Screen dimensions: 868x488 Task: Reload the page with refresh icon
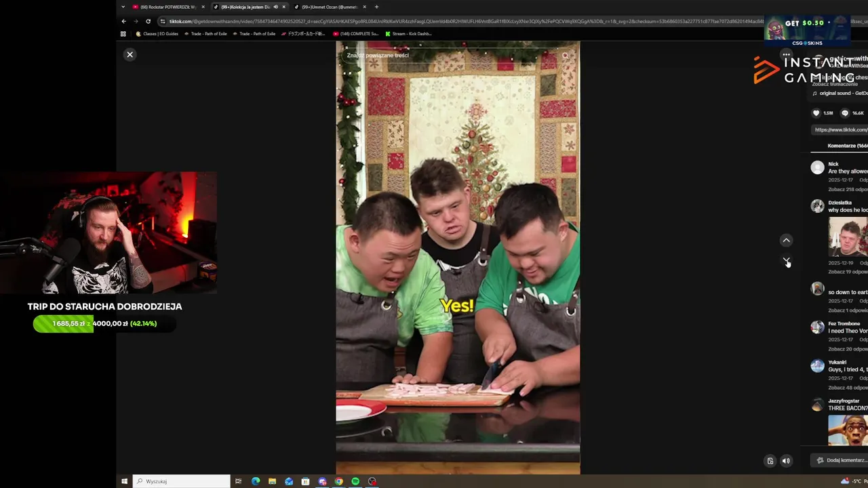tap(148, 21)
